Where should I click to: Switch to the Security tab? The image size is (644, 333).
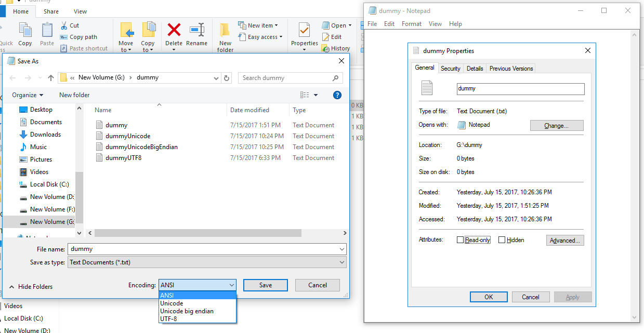(x=451, y=69)
